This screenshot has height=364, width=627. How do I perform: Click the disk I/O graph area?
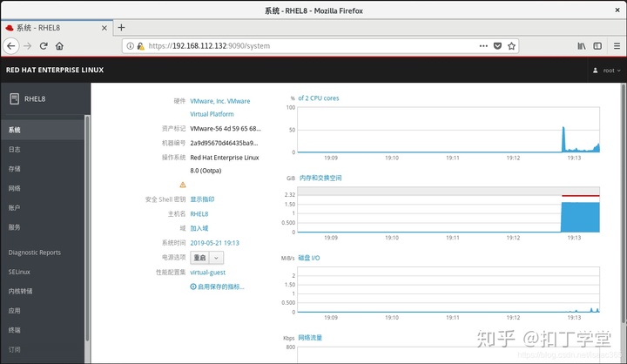448,290
